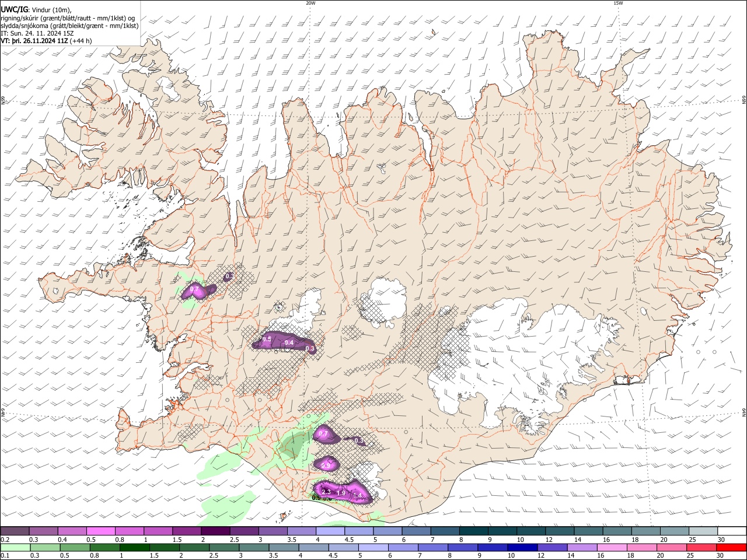Image resolution: width=747 pixels, height=560 pixels.
Task: Click the '66N' latitude label on the right edge
Action: pos(744,100)
